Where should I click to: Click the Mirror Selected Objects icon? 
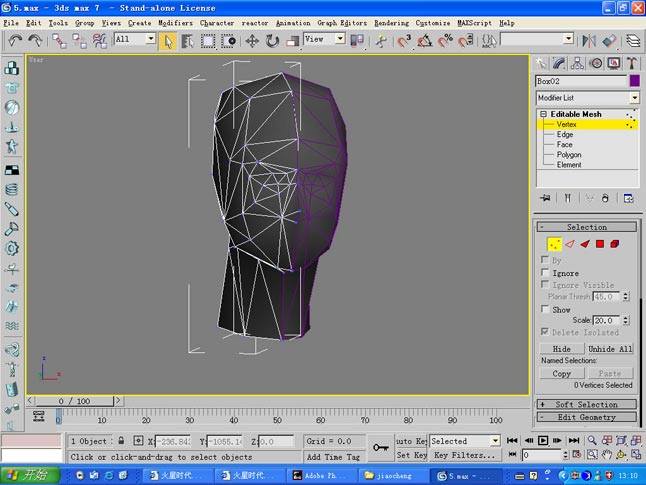pos(589,41)
